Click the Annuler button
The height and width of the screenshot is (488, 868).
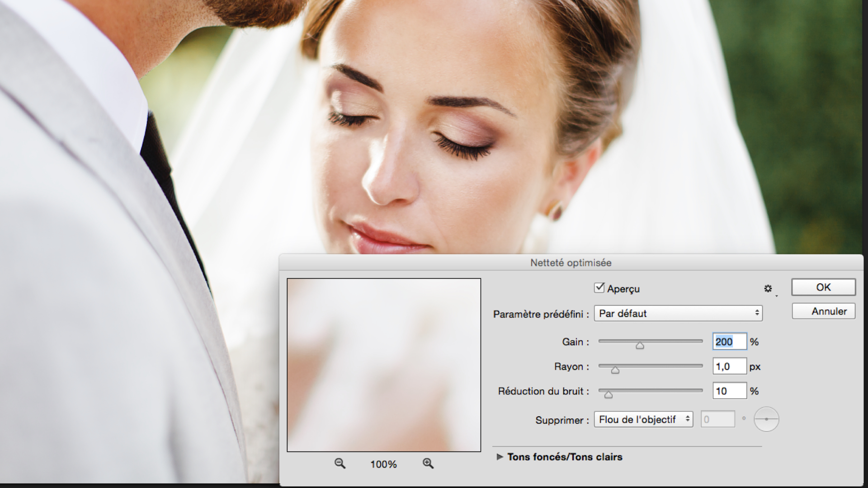(823, 311)
